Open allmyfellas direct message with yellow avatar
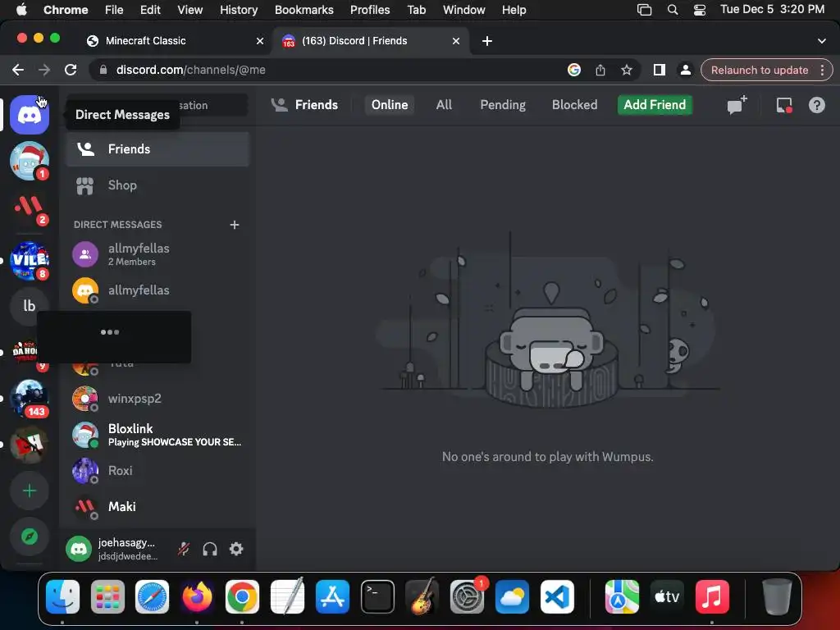Viewport: 840px width, 630px height. tap(157, 290)
